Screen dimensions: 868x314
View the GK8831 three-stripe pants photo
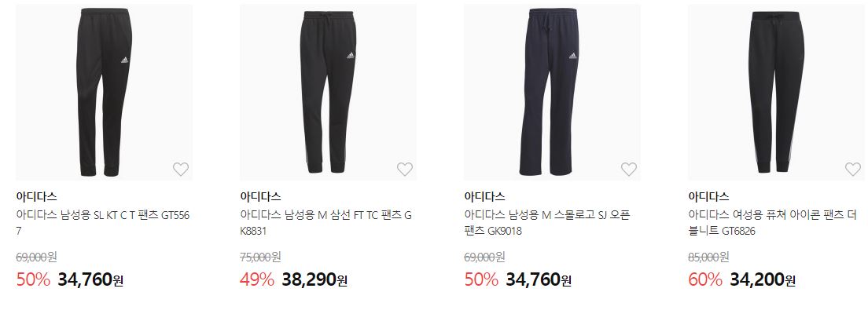pos(329,92)
